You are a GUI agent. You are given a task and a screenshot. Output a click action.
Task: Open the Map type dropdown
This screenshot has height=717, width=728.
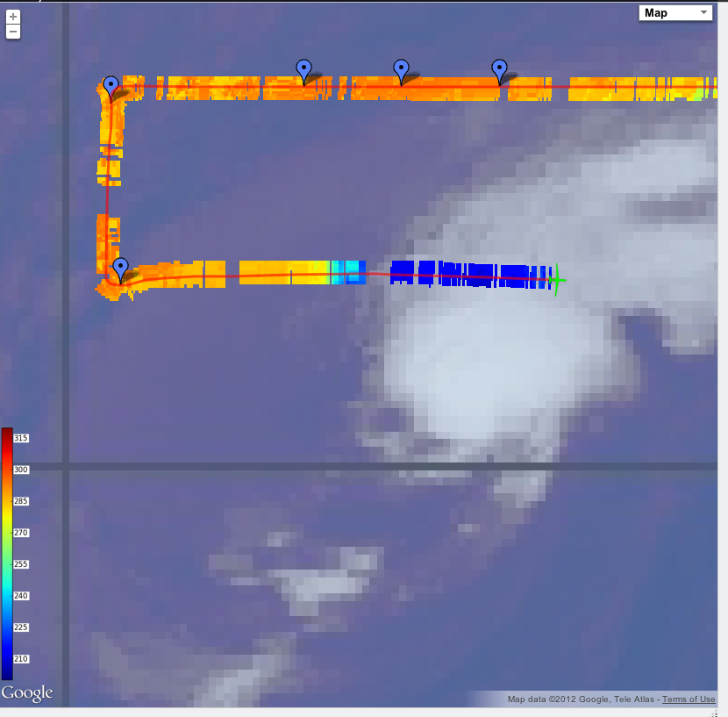tap(676, 12)
